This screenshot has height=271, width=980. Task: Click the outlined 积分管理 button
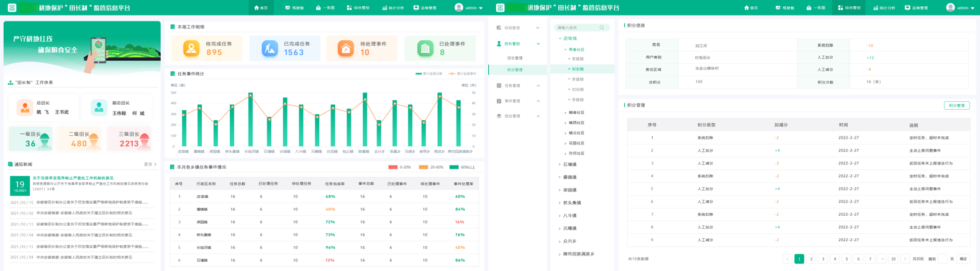click(x=956, y=106)
